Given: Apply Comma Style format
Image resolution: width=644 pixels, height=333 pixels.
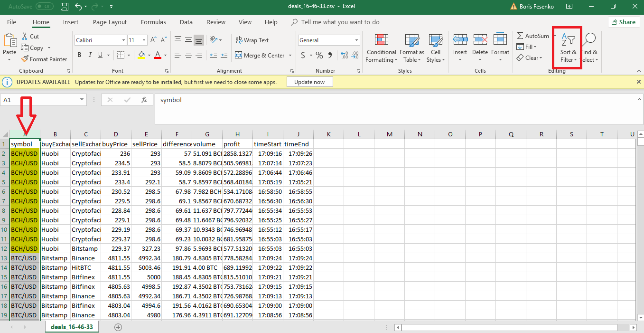Looking at the screenshot, I should coord(330,56).
